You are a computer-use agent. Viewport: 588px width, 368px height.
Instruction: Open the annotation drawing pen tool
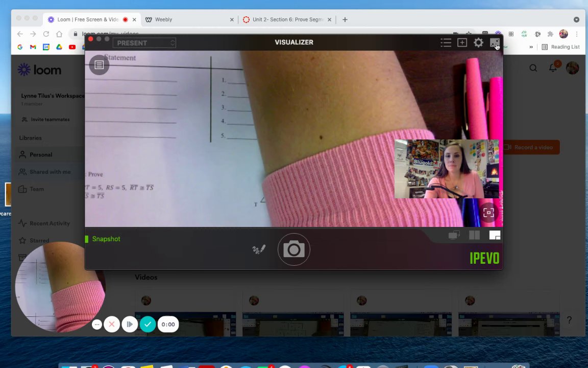coord(259,249)
